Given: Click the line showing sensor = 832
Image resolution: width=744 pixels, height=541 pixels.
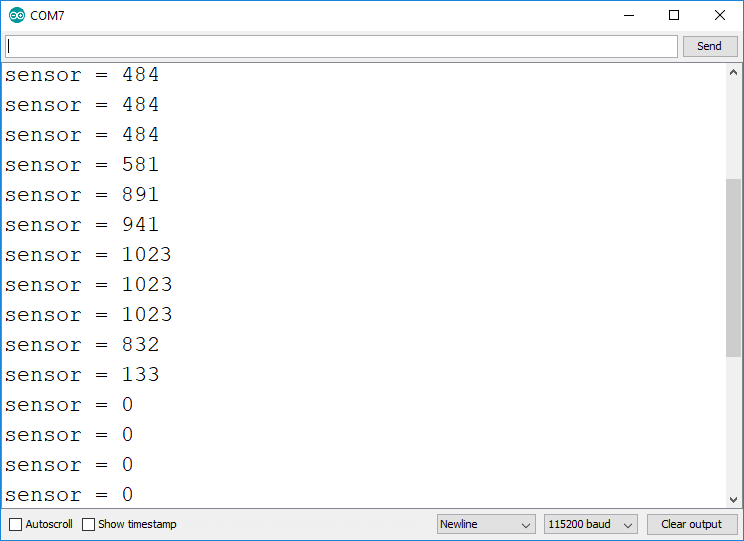Looking at the screenshot, I should (x=82, y=345).
